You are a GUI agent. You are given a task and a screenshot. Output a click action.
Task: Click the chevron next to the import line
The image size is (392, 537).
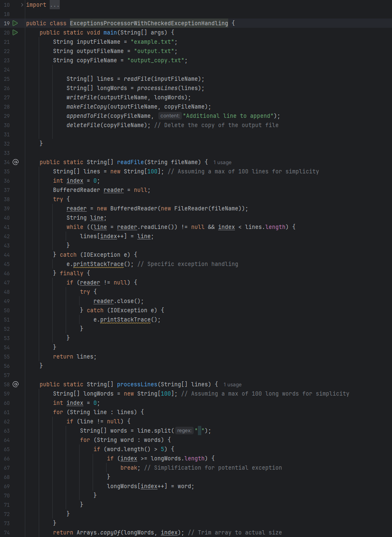pyautogui.click(x=21, y=5)
